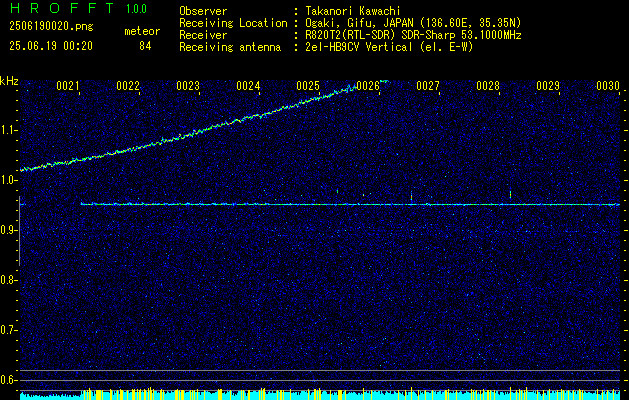Click the 'Observer' field label
The width and height of the screenshot is (629, 400).
[203, 11]
